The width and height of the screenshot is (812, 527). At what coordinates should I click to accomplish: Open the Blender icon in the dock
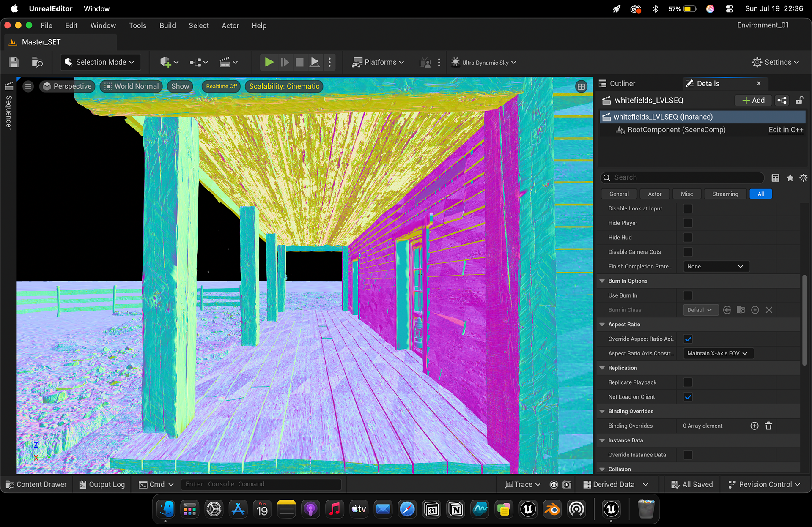point(552,509)
